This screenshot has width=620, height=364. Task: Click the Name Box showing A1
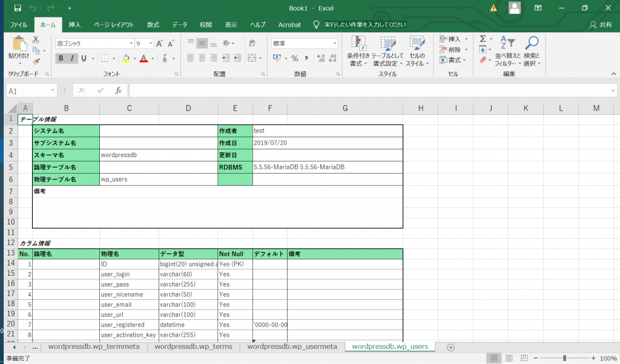coord(31,91)
